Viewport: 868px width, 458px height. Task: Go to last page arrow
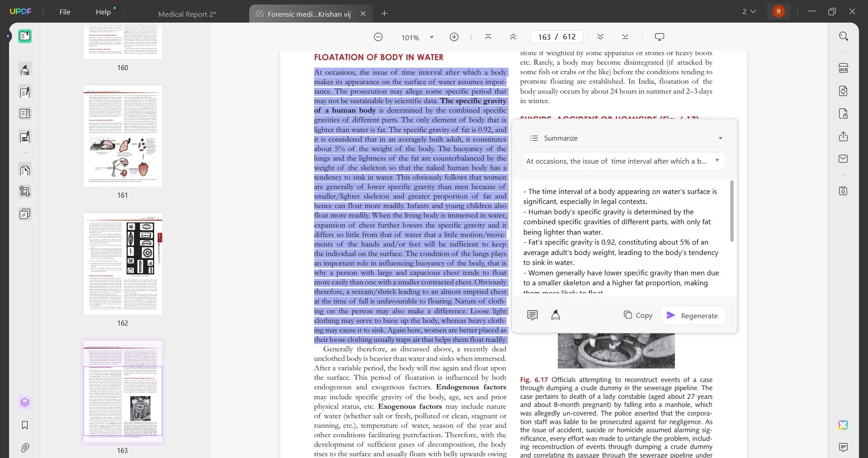click(625, 37)
